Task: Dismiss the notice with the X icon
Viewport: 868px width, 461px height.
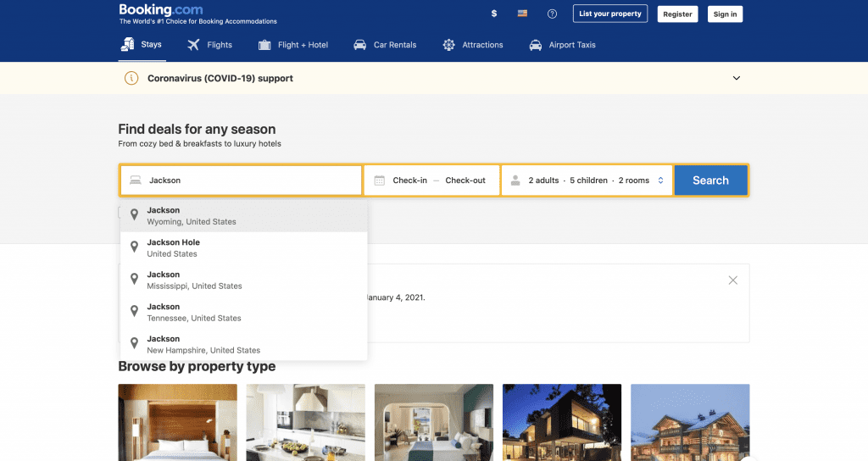Action: tap(733, 280)
